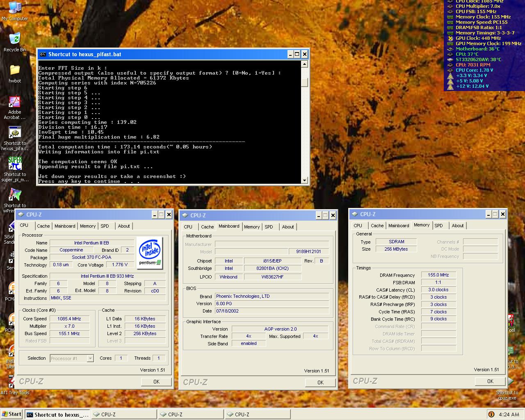
Task: Select the CPU tab in the leftmost CPU-Z window
Action: [x=24, y=225]
